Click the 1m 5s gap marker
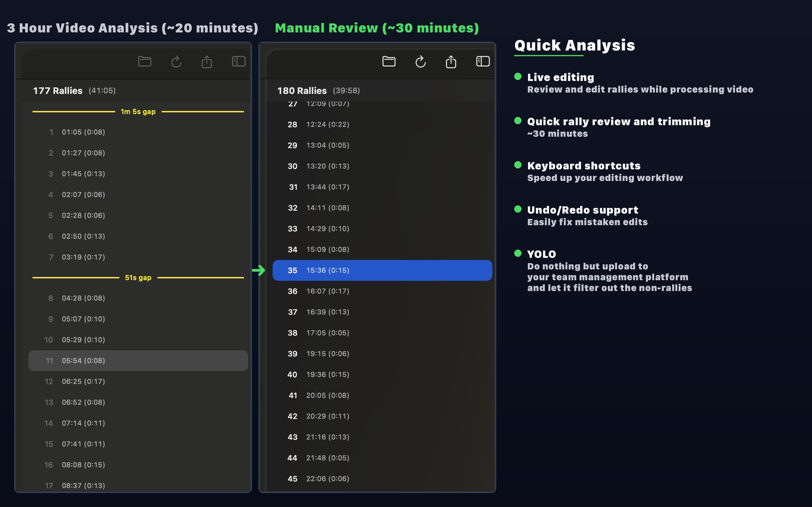 coord(138,112)
